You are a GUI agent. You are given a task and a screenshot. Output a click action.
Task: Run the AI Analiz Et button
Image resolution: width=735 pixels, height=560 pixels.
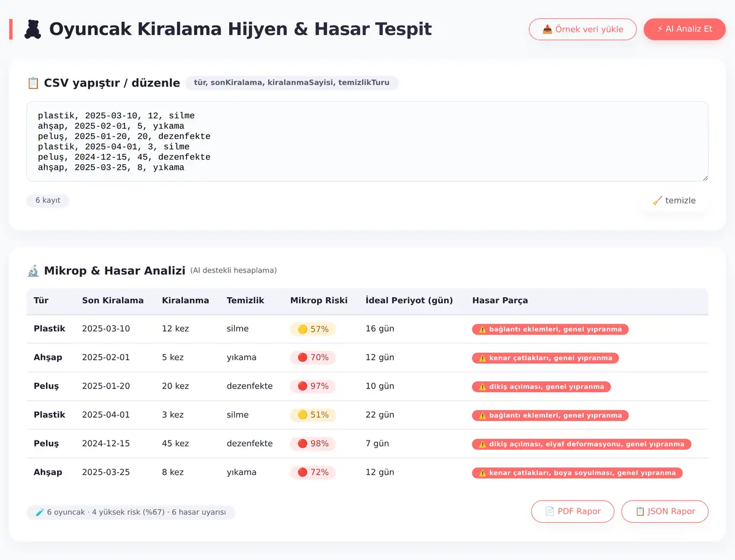[684, 29]
